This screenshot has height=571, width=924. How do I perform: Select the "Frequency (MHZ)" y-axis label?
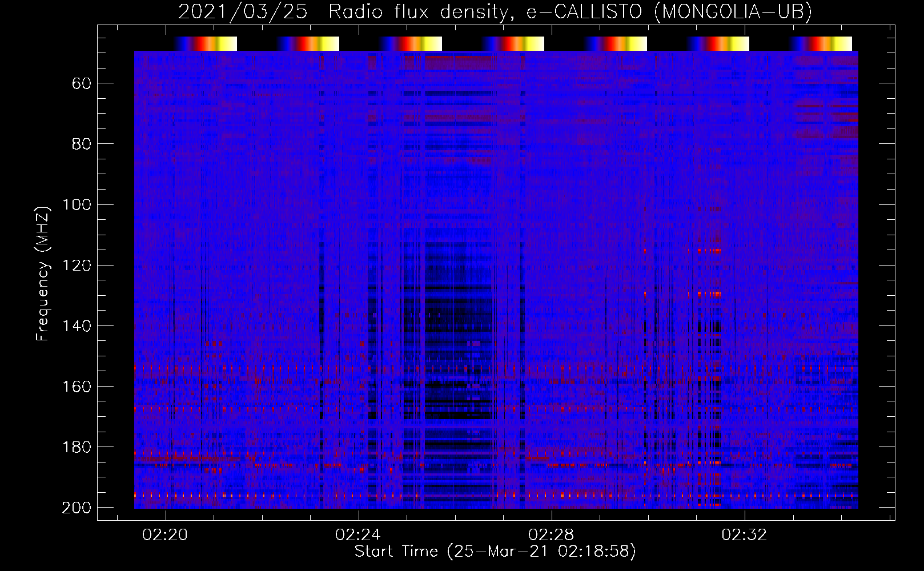click(x=43, y=274)
